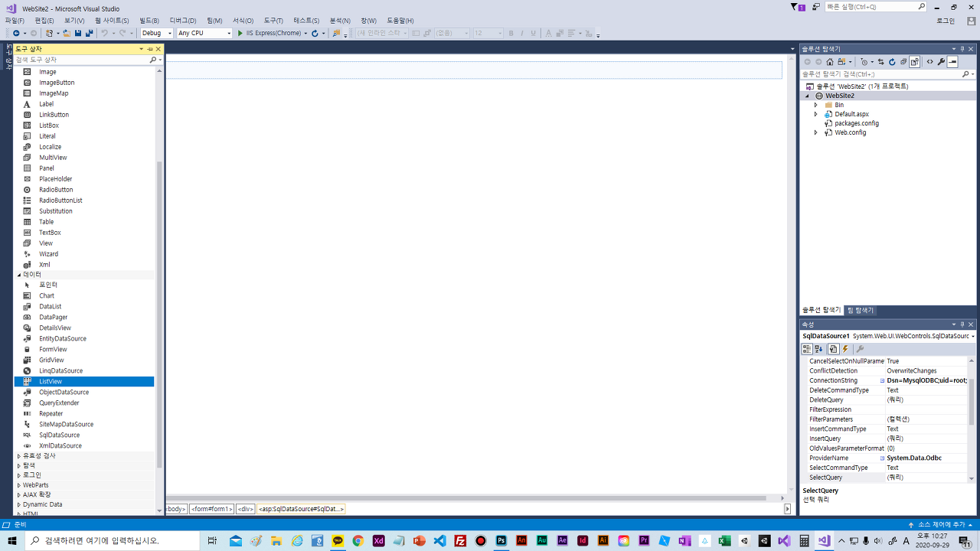Click Collapse All icon in Solution Explorer
Screen dimensions: 980x551
[x=903, y=62]
